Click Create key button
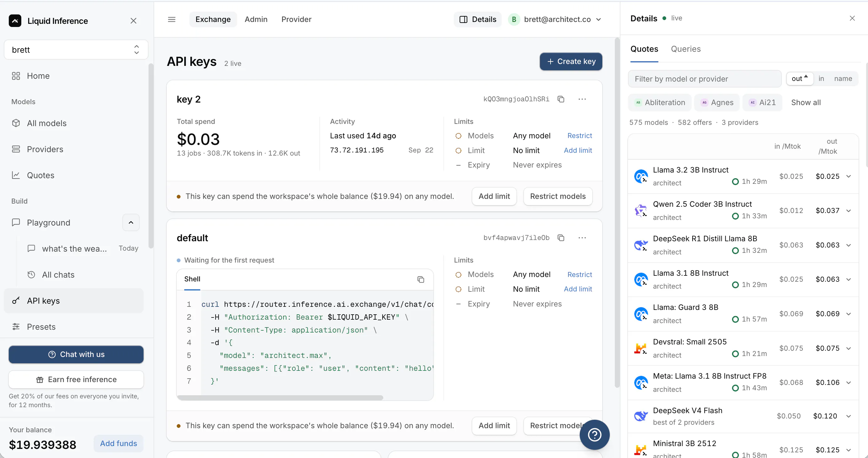Image resolution: width=868 pixels, height=458 pixels. [571, 61]
